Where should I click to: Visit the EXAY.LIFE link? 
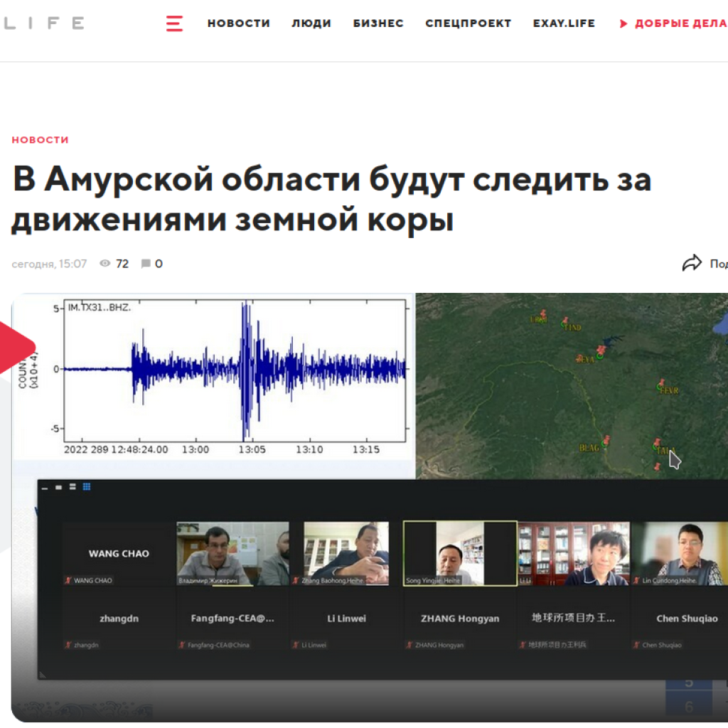tap(564, 23)
